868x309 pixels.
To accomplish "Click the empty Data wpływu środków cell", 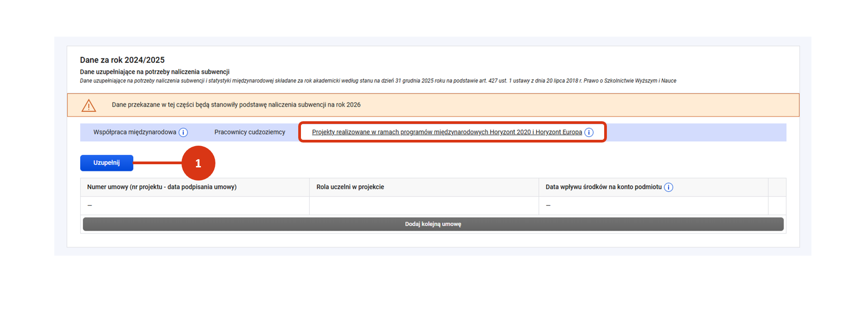I will coord(653,205).
